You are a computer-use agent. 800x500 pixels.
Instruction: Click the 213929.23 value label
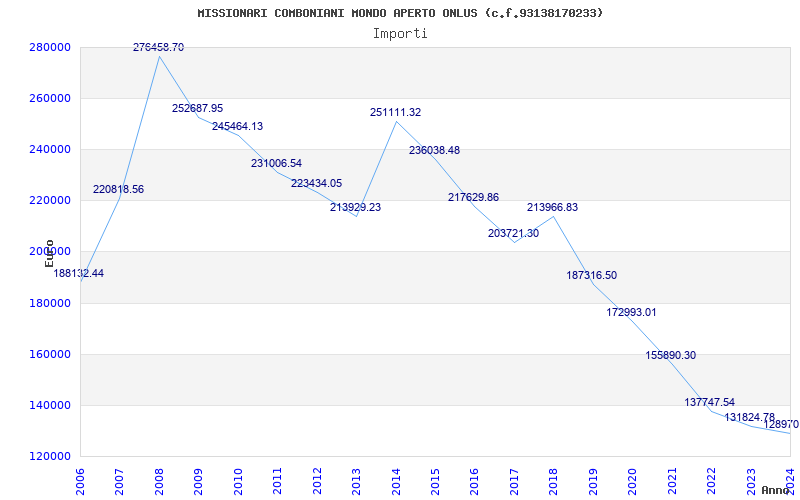355,208
